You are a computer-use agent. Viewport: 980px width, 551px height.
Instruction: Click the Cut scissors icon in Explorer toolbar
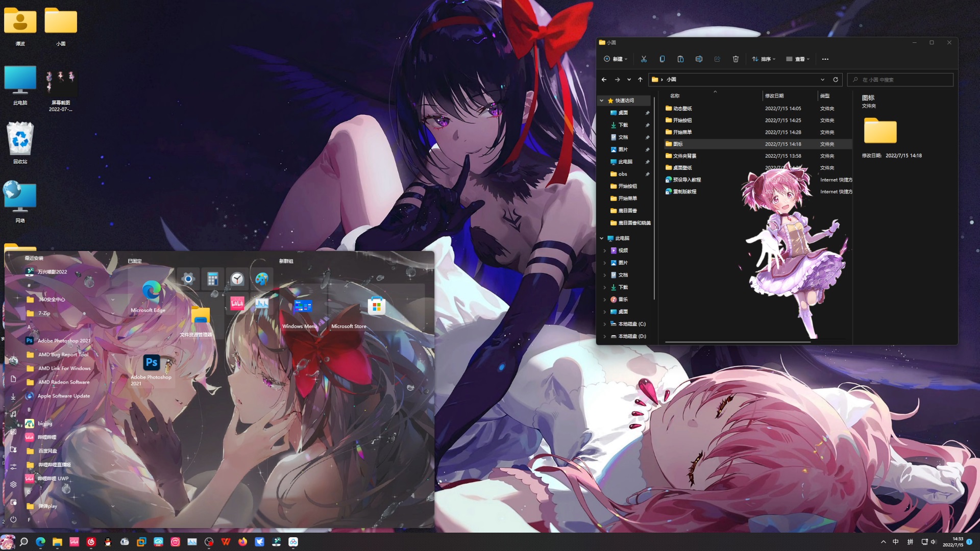[644, 59]
